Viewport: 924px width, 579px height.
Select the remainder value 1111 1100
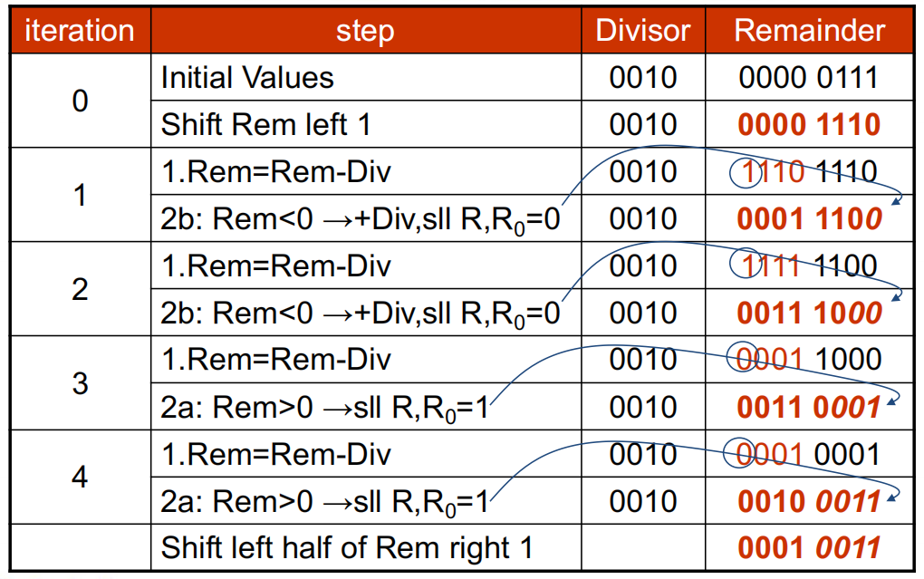click(x=809, y=266)
